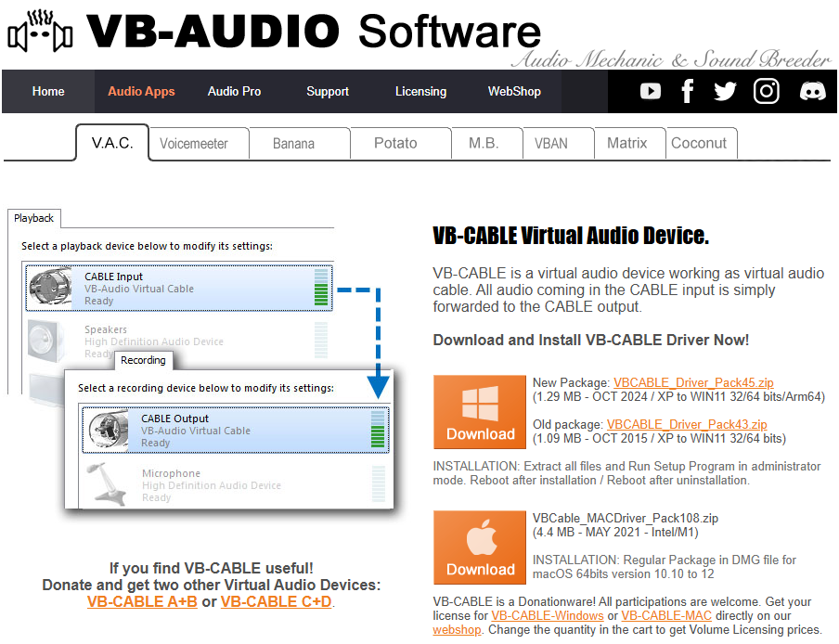Image resolution: width=839 pixels, height=644 pixels.
Task: Click the VBCable_MACDriver_Pack108.zip text
Action: (625, 519)
